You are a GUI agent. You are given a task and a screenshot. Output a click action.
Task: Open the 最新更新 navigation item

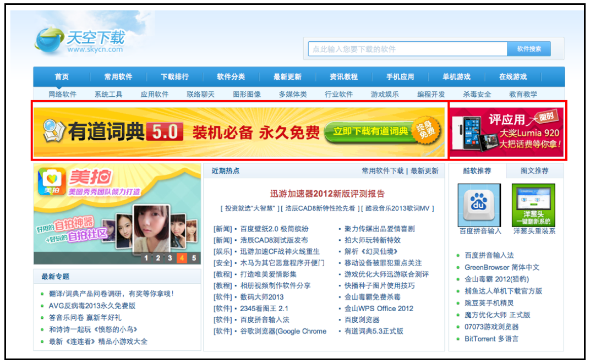(287, 77)
